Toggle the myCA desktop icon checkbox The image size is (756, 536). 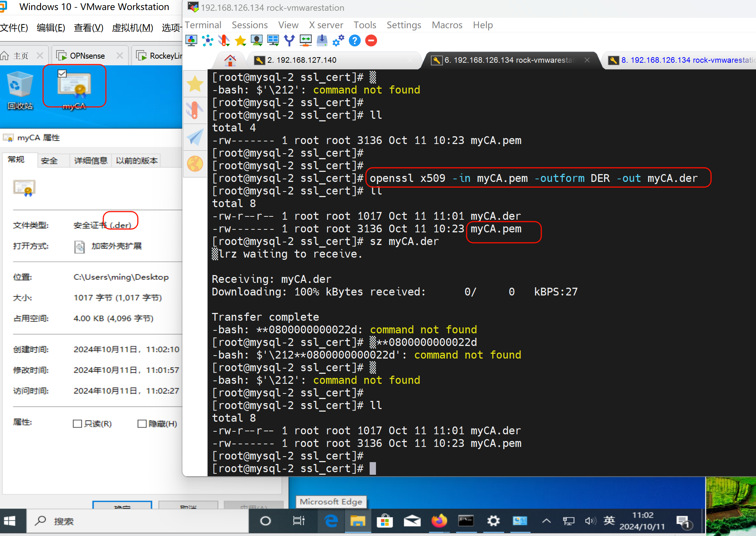pyautogui.click(x=62, y=73)
